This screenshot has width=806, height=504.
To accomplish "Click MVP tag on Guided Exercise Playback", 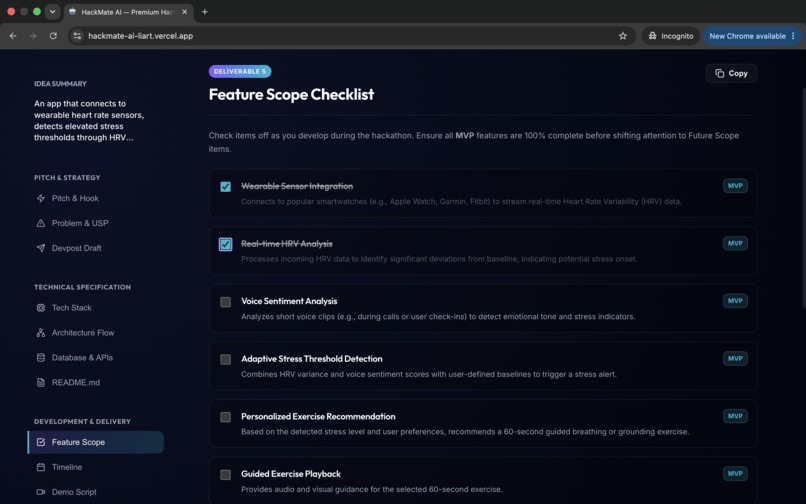I will click(735, 474).
